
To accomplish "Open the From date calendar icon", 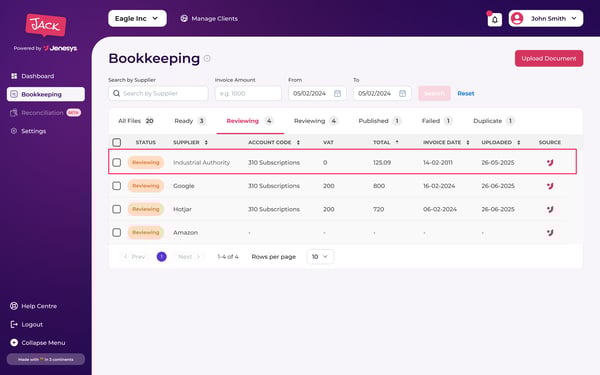I will click(337, 93).
